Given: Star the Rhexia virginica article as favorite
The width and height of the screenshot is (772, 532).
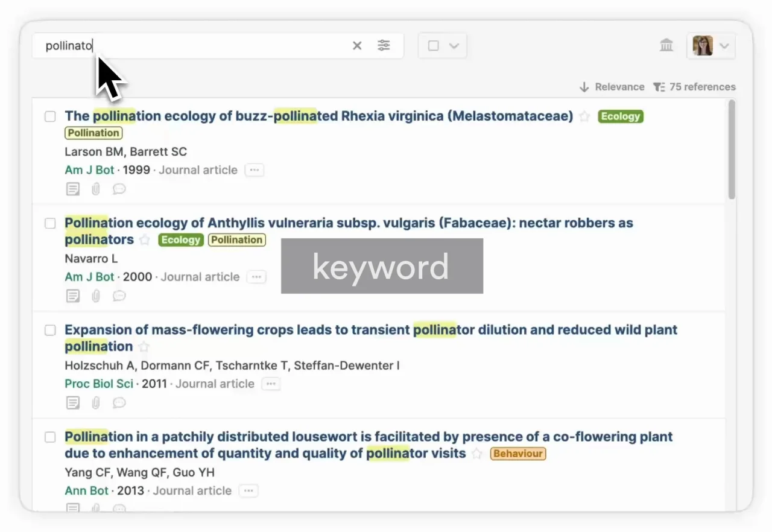Looking at the screenshot, I should point(584,116).
